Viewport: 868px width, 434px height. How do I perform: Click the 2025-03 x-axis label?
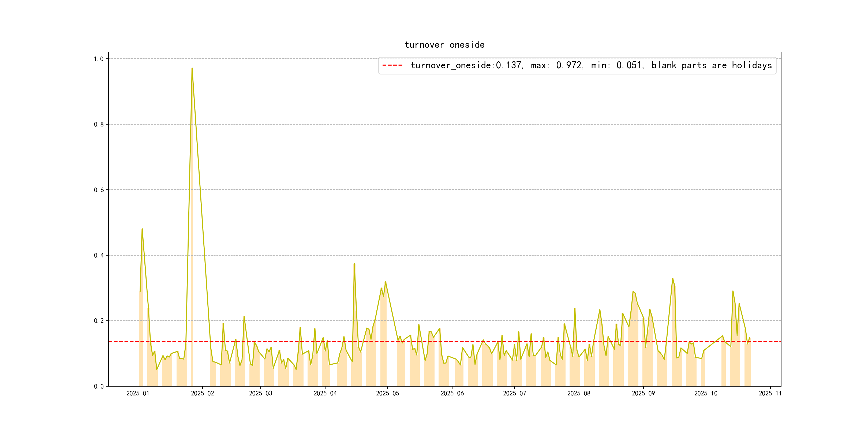point(260,393)
